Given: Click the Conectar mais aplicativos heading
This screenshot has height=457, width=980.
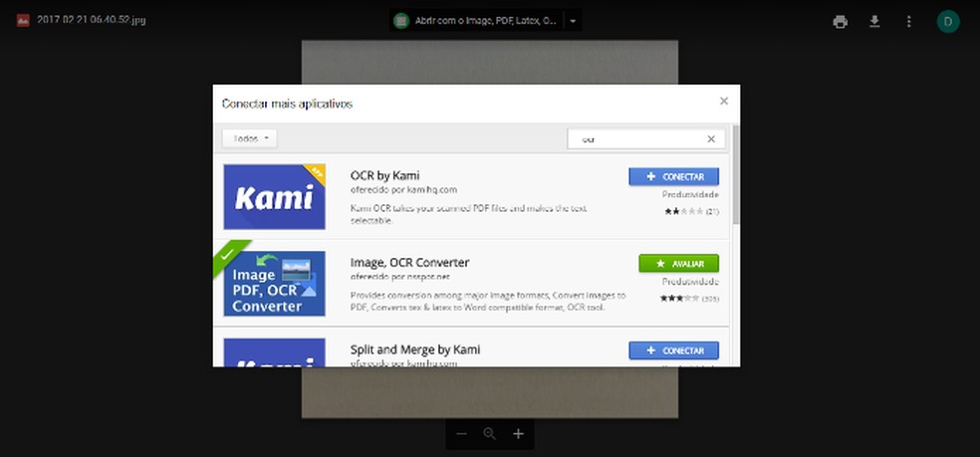Looking at the screenshot, I should coord(288,104).
